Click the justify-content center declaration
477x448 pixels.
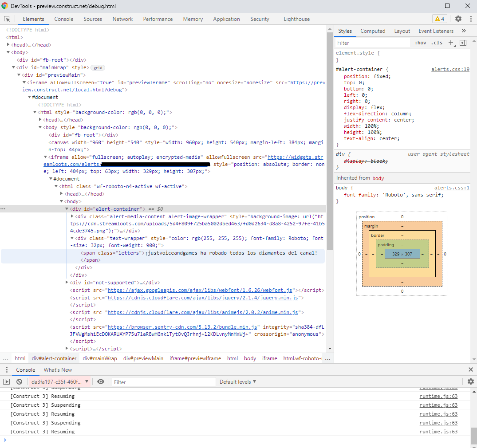(x=379, y=120)
